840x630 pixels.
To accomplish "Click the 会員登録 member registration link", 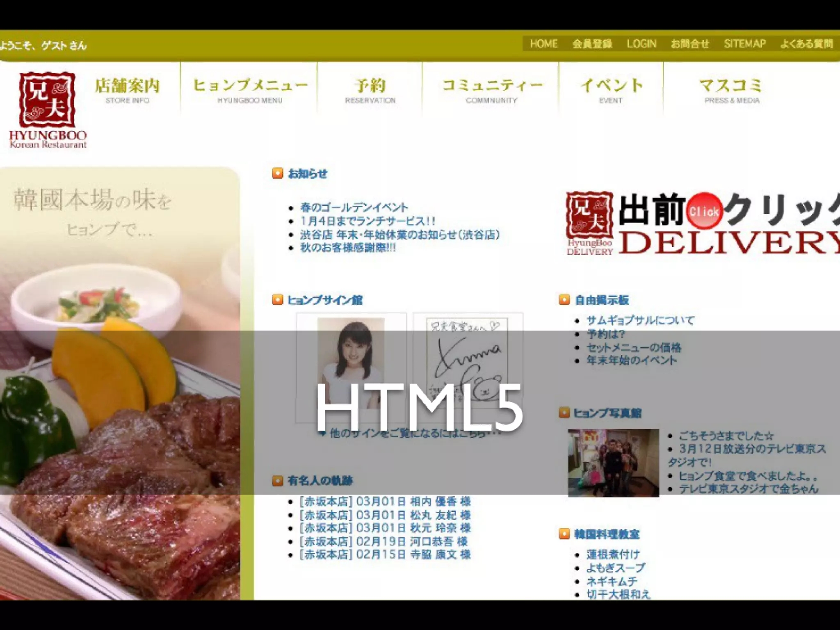I will coord(592,44).
